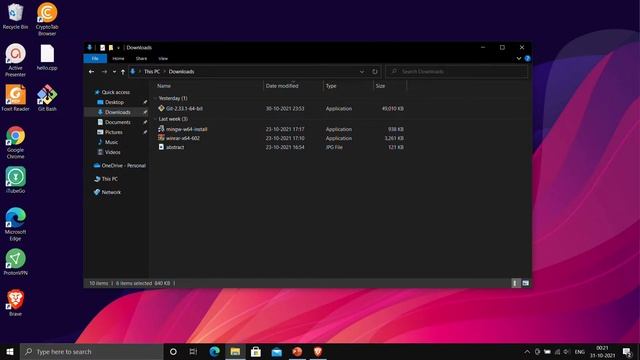Click ENG language indicator in tray

pos(580,351)
